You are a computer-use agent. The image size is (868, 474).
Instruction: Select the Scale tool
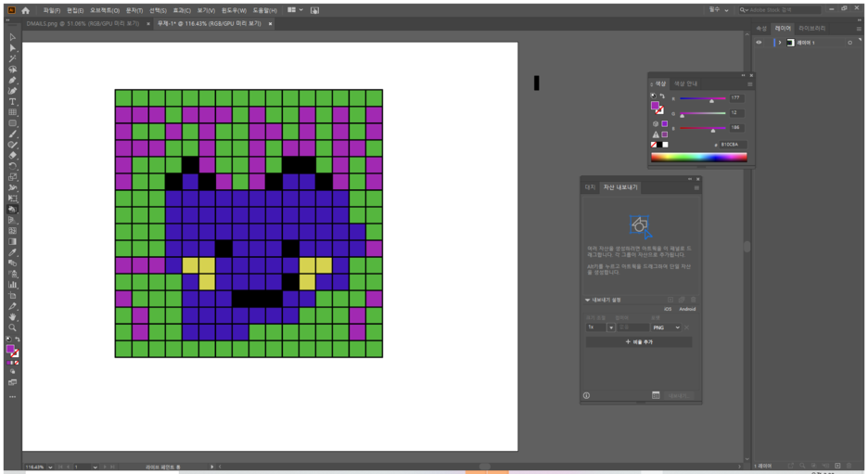pyautogui.click(x=12, y=177)
